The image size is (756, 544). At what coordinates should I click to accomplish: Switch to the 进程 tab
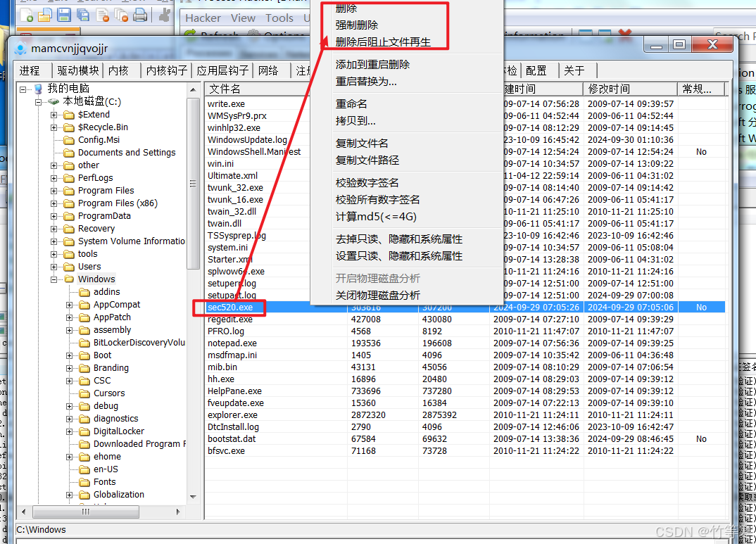(30, 71)
